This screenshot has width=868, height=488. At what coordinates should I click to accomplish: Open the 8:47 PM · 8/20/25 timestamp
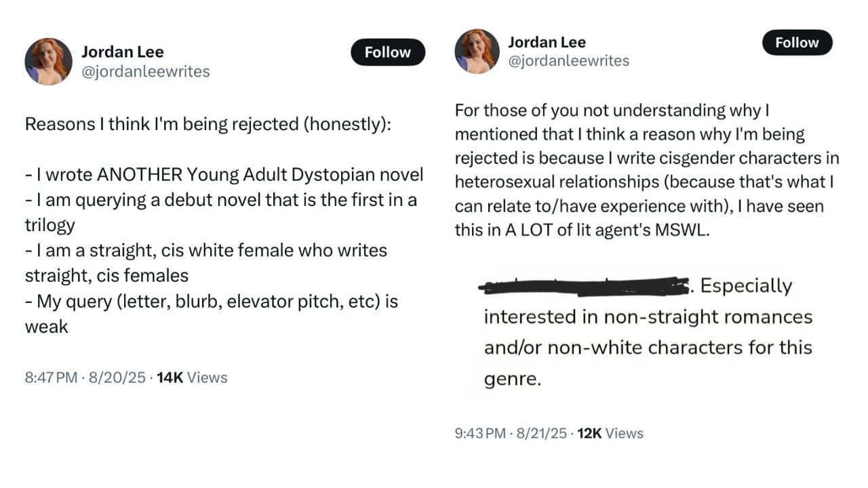pyautogui.click(x=85, y=378)
